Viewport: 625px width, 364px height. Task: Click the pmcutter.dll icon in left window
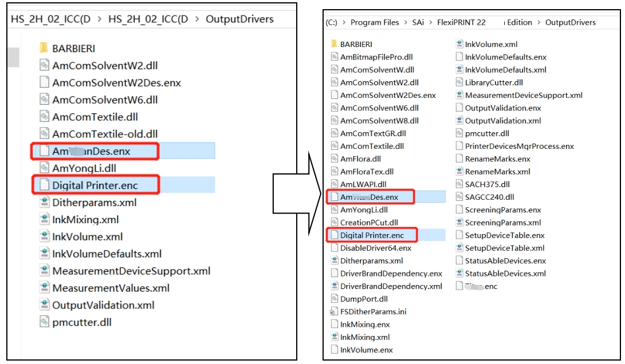coord(44,322)
